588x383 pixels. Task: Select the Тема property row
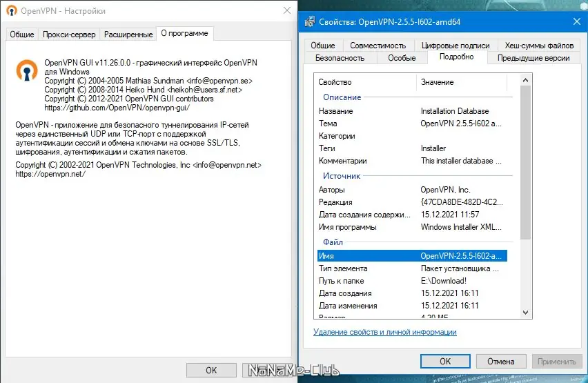412,124
